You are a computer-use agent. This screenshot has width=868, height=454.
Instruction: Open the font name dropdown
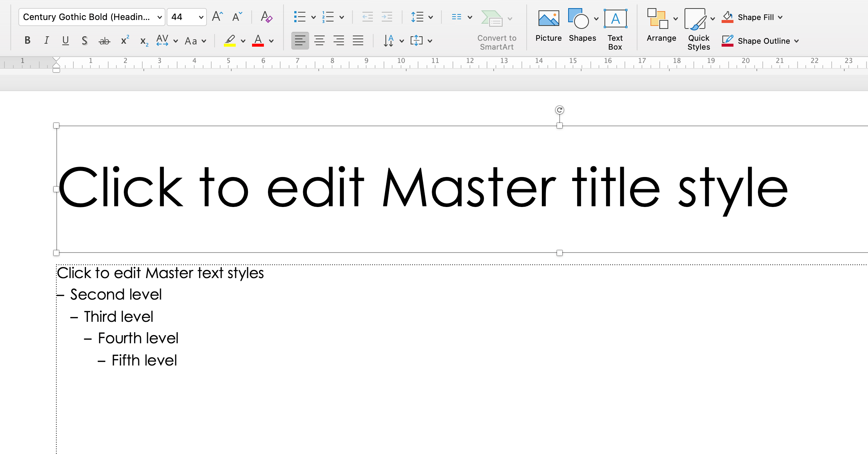click(159, 17)
